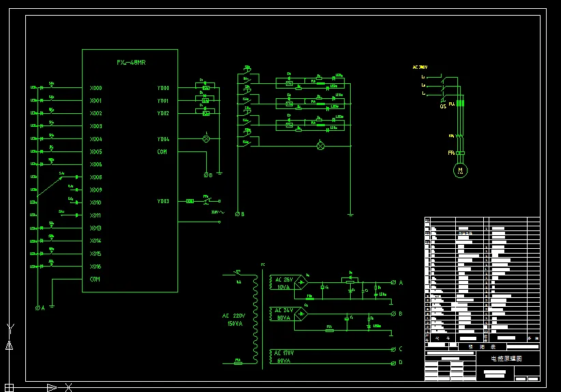The image size is (561, 392).
Task: Click input terminal label X015
Action: (x=96, y=254)
